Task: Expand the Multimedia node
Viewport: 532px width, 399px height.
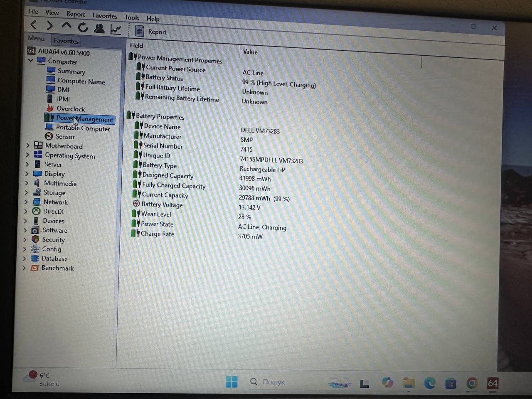Action: click(26, 183)
